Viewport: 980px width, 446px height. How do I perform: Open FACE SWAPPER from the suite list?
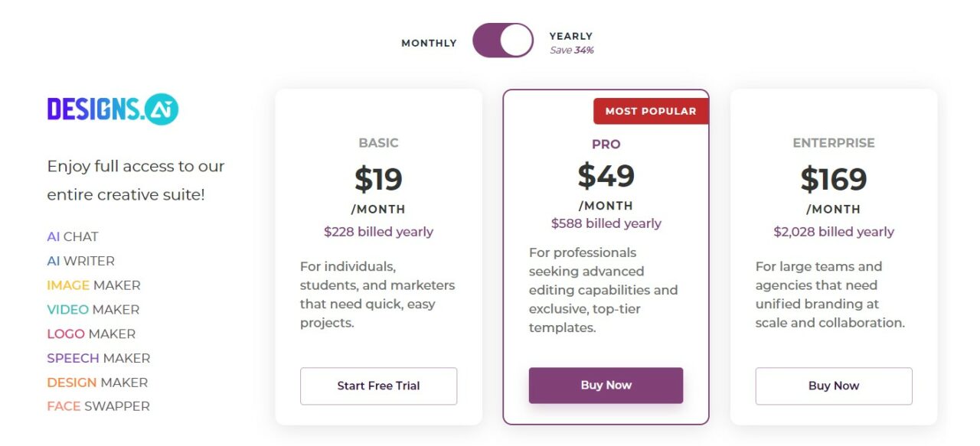[98, 406]
